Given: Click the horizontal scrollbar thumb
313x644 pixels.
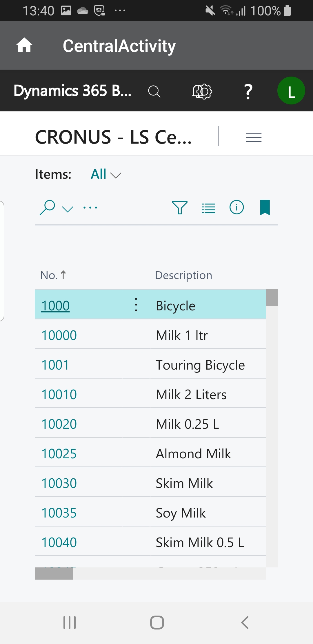Looking at the screenshot, I should pos(54,574).
